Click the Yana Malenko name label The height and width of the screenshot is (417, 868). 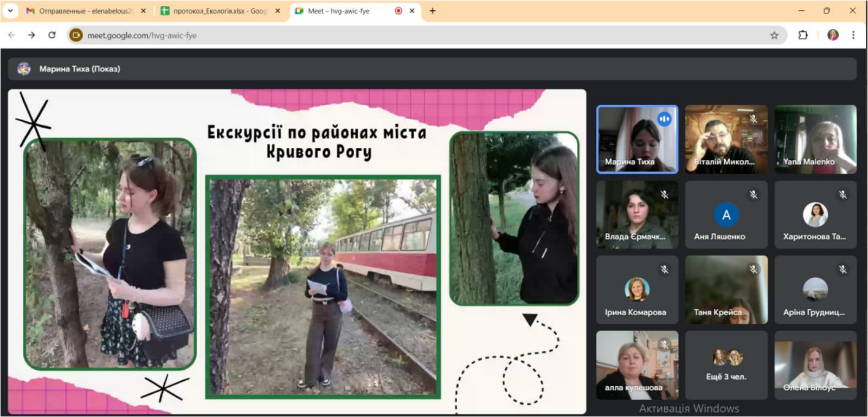808,161
